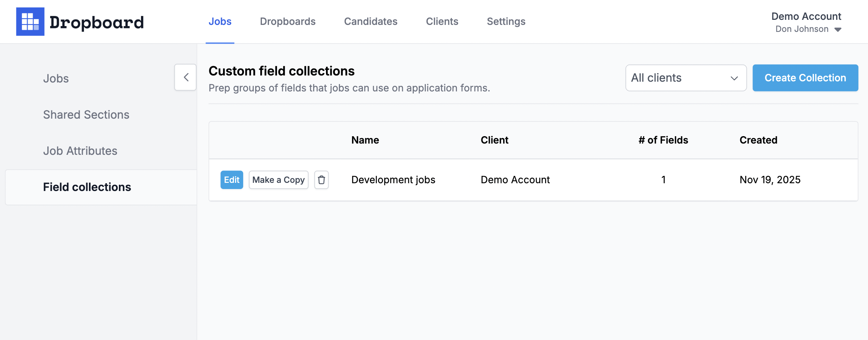868x340 pixels.
Task: Open the All clients filter dropdown
Action: point(686,78)
